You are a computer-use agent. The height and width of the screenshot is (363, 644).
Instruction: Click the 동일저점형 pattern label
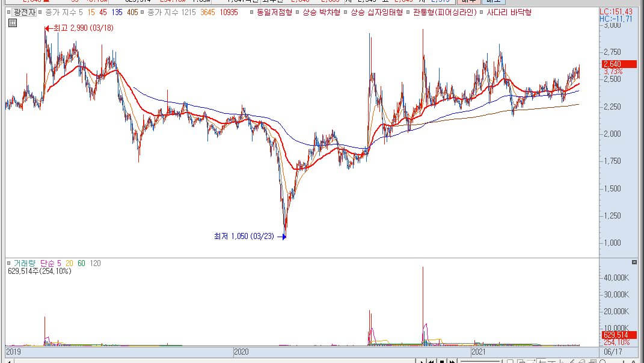click(274, 12)
